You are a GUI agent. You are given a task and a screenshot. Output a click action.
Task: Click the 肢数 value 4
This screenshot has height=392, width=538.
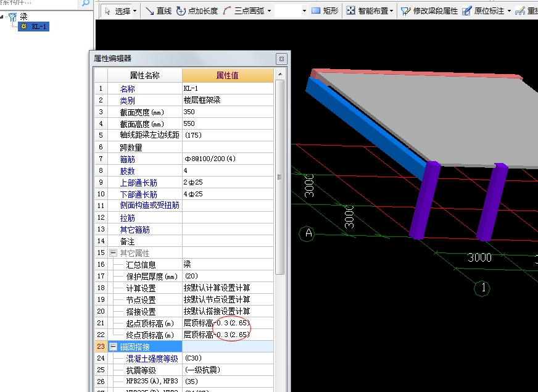click(x=228, y=170)
